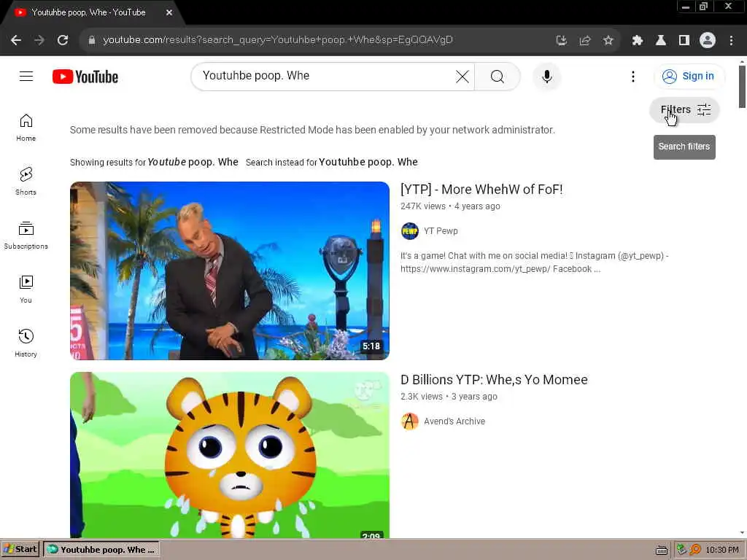Open browser profile avatar
The width and height of the screenshot is (747, 560).
[708, 41]
